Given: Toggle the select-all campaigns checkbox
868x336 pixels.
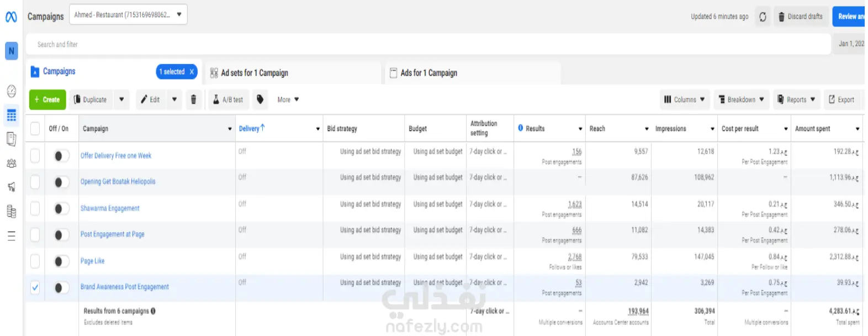Looking at the screenshot, I should [x=35, y=129].
